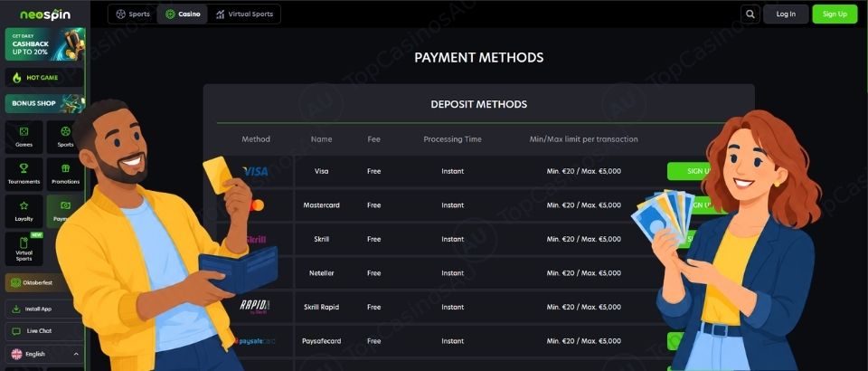
Task: Open the search magnifier icon
Action: point(750,14)
